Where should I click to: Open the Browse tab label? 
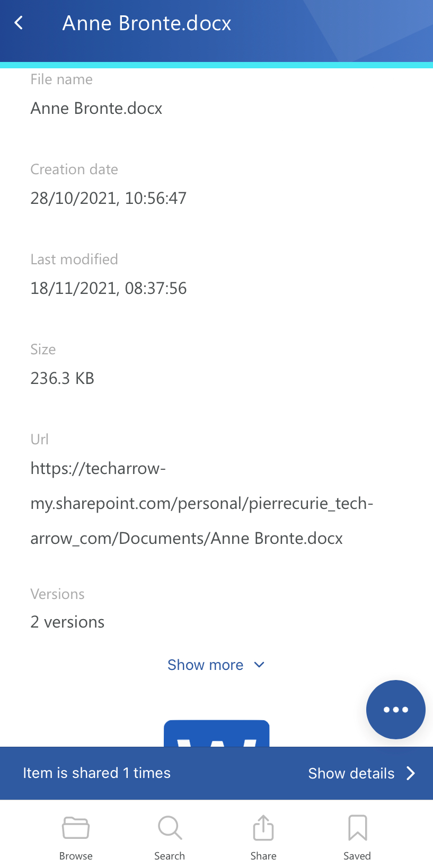(76, 856)
